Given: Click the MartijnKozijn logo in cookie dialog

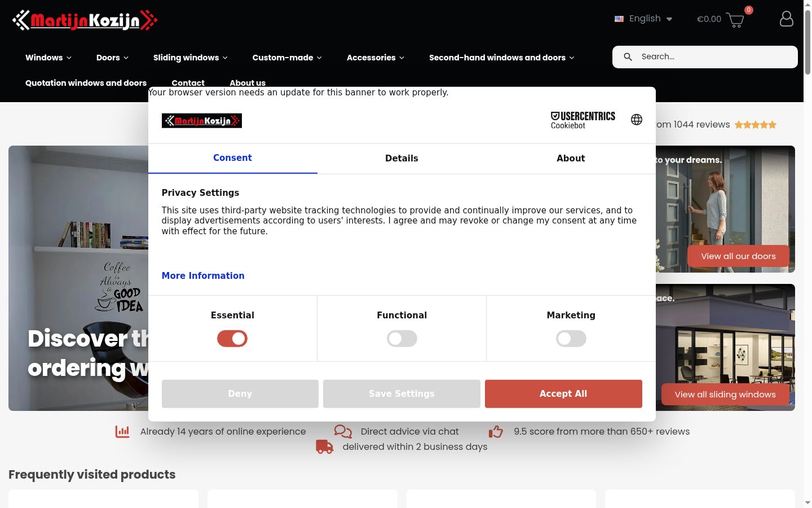Looking at the screenshot, I should tap(202, 121).
